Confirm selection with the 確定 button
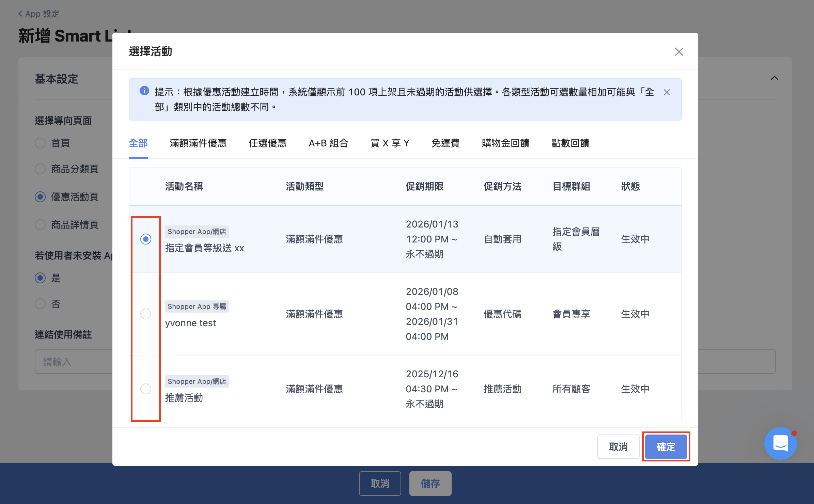814x504 pixels. (x=666, y=447)
